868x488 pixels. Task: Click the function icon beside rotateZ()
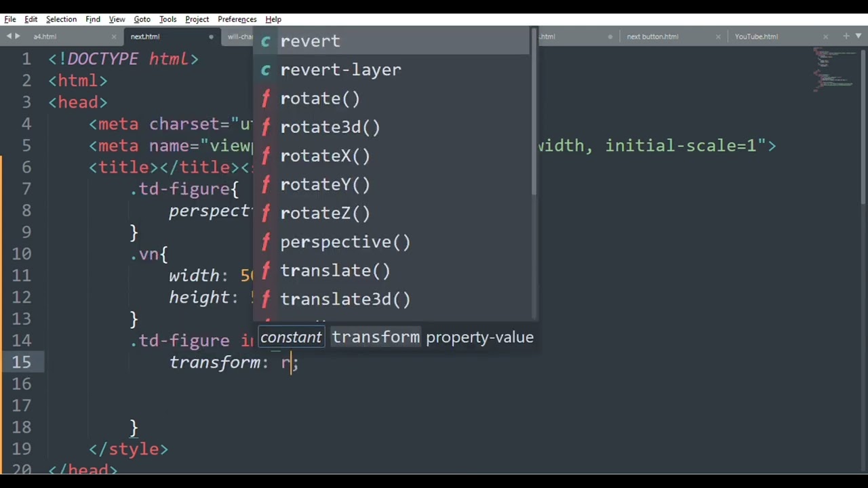point(266,213)
